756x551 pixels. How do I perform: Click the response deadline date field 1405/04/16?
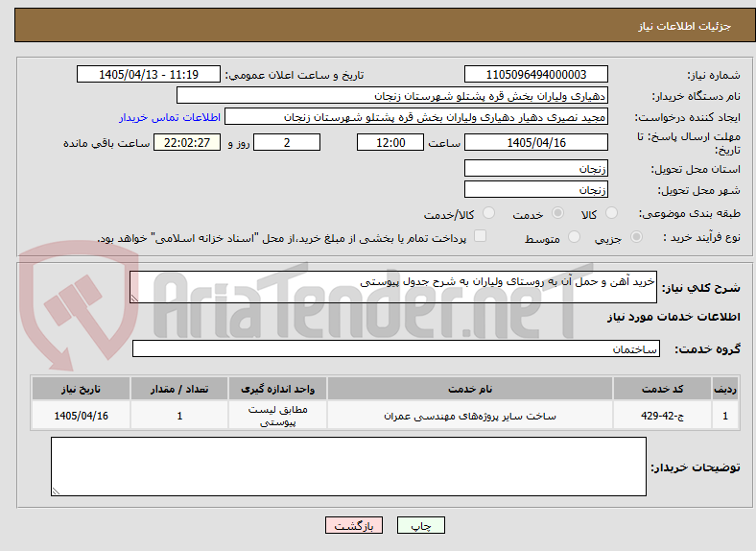(535, 143)
